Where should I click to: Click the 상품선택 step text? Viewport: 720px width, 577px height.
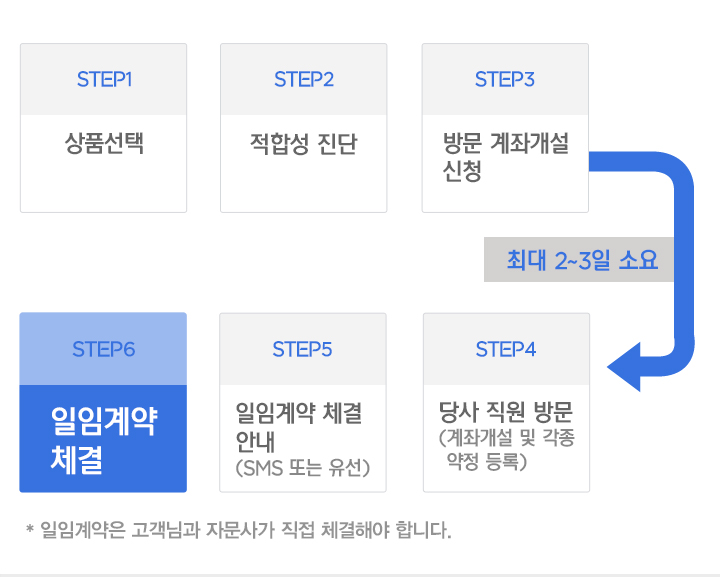click(104, 143)
